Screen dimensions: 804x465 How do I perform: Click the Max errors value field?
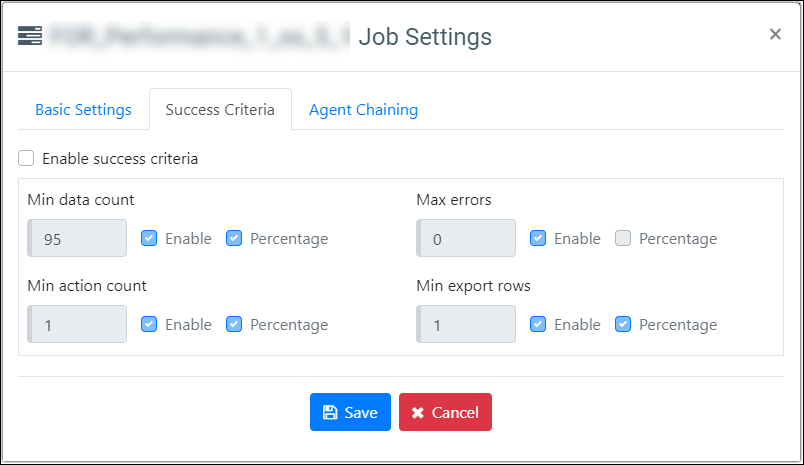(x=466, y=238)
